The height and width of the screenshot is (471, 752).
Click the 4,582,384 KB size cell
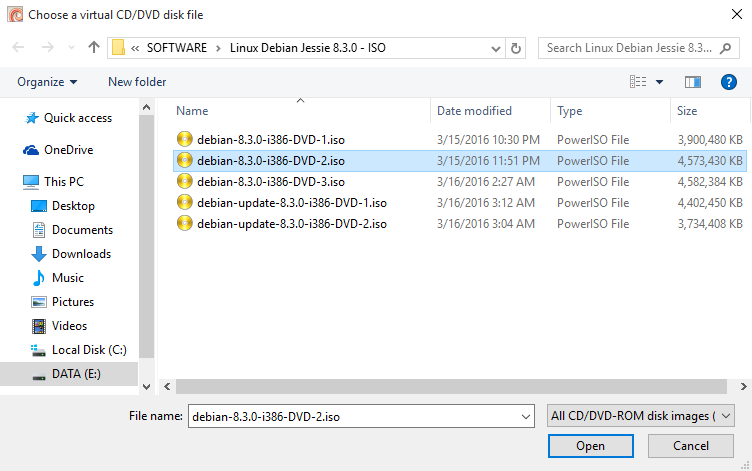pyautogui.click(x=710, y=182)
